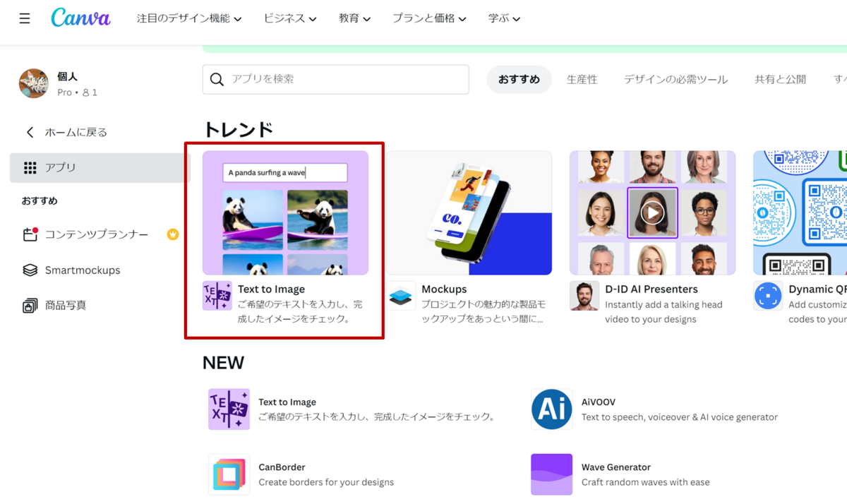The height and width of the screenshot is (504, 847).
Task: Click the 個人 account name
Action: 67,76
